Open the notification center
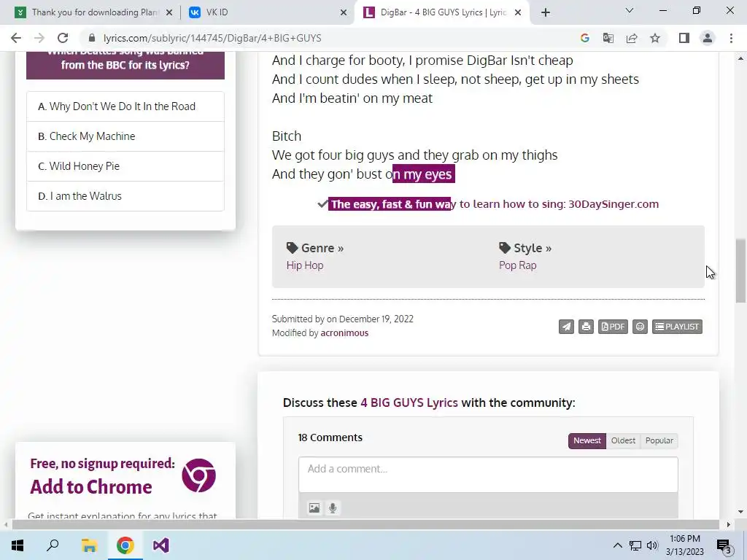The width and height of the screenshot is (747, 560). coord(724,545)
